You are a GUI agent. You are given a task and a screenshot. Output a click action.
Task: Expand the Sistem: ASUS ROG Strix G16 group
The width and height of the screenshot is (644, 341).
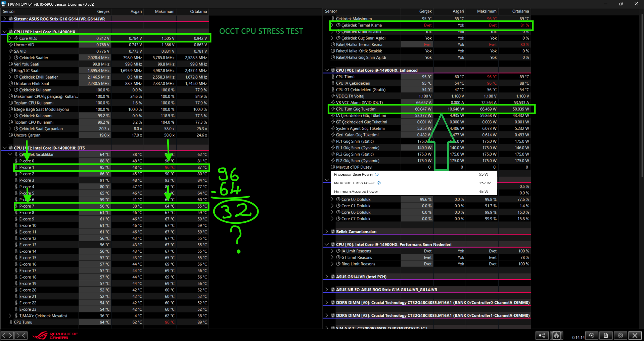4,19
